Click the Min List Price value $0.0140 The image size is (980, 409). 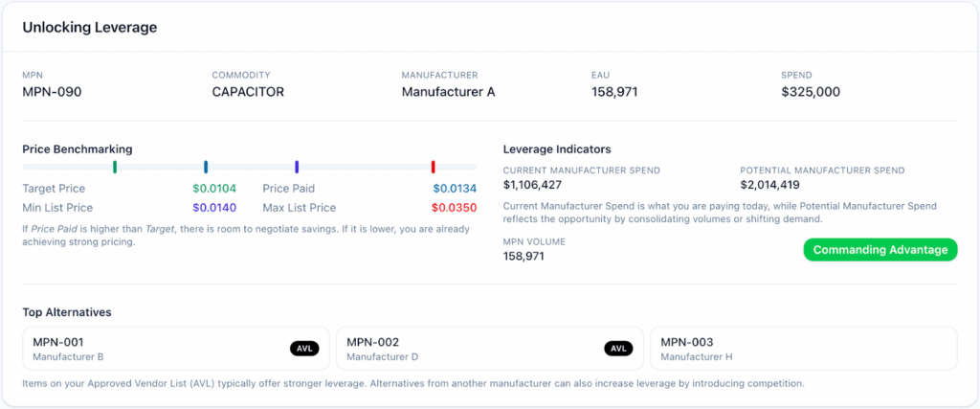[x=214, y=207]
